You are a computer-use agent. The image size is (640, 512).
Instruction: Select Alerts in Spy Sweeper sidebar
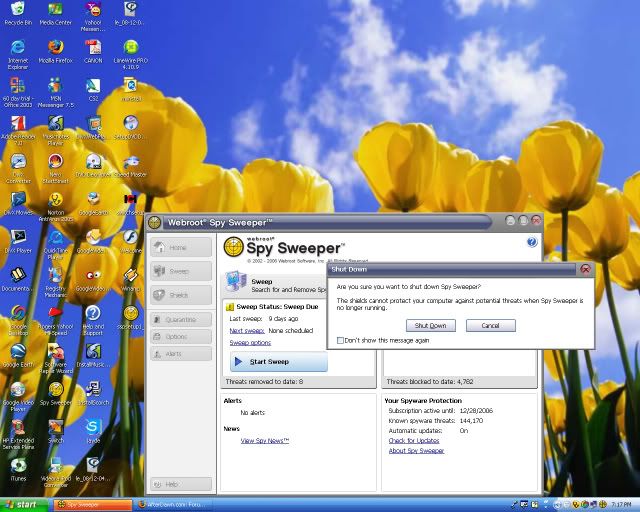(181, 354)
